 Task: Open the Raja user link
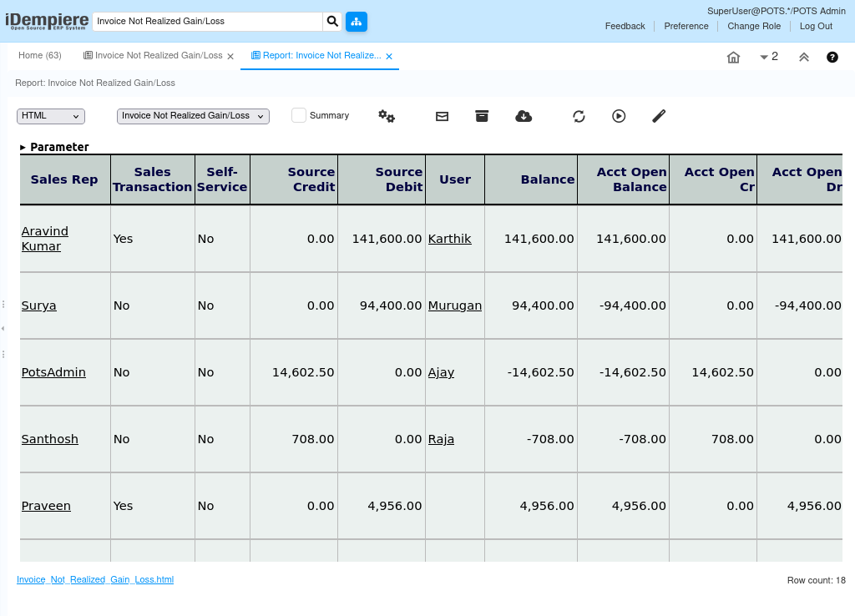coord(441,439)
